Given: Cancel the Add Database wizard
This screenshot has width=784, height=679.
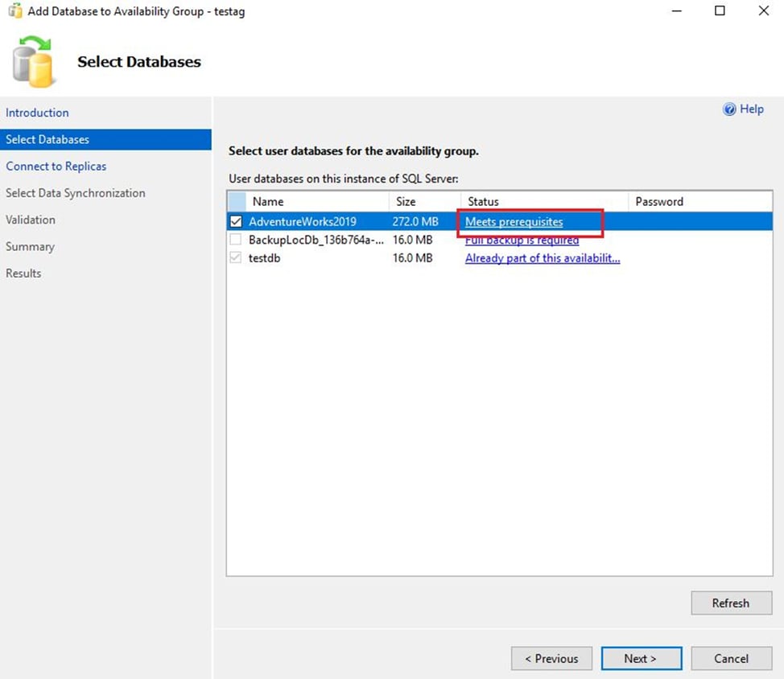Looking at the screenshot, I should 731,658.
